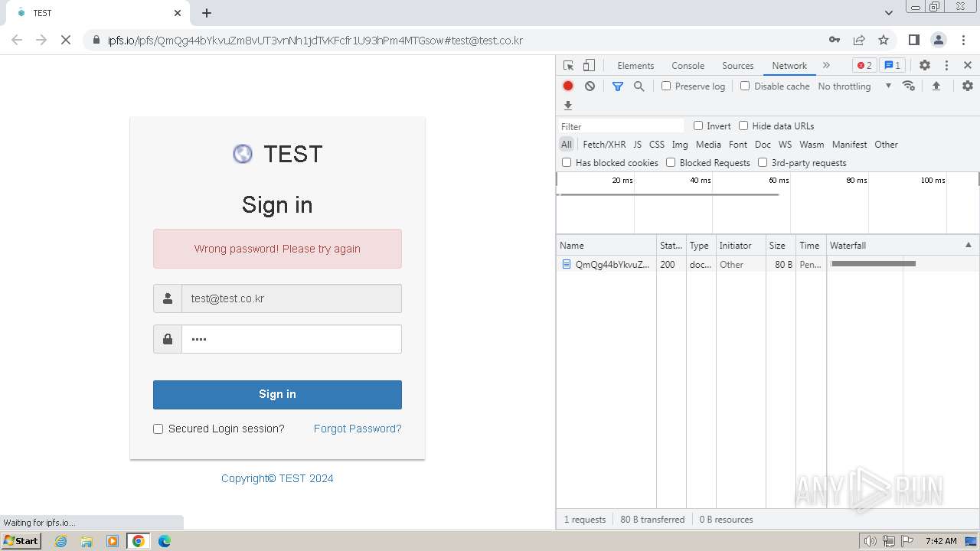Screen dimensions: 980x551
Task: Click the blue Sign in button
Action: (x=277, y=394)
